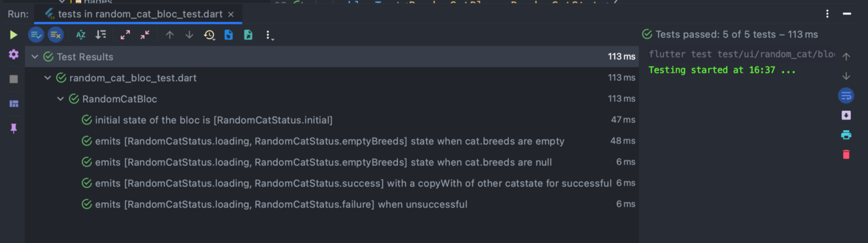Select the tests in random_cat_bloc_test.dart tab

click(x=136, y=14)
